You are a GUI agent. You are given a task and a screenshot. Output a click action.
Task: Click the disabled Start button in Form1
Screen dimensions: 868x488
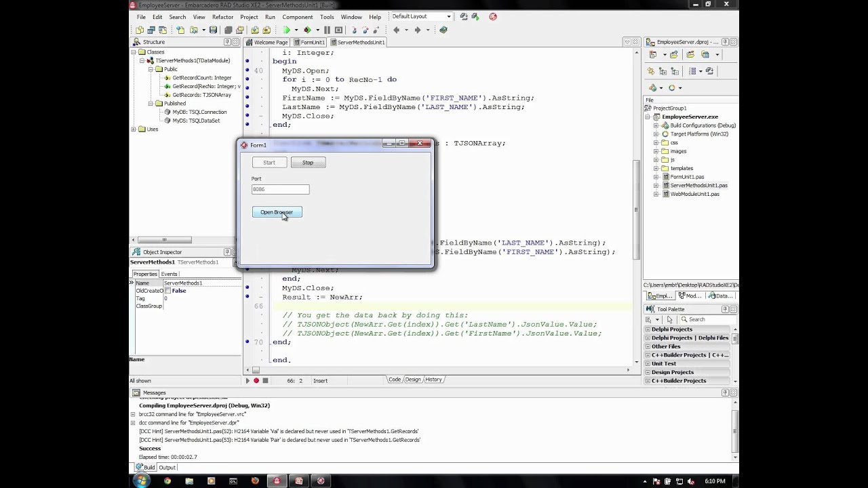(269, 163)
